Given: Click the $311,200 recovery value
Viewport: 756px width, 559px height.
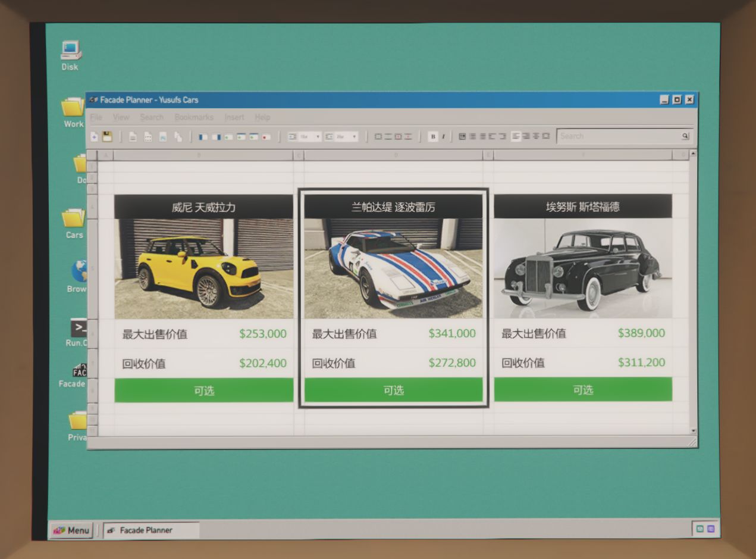Looking at the screenshot, I should [641, 362].
